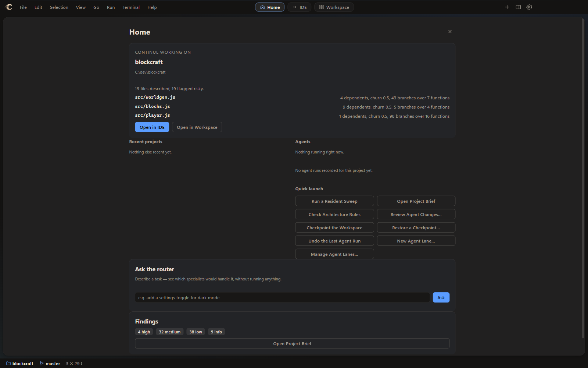The width and height of the screenshot is (588, 368).
Task: Click Open Project Brief under Findings
Action: click(x=292, y=343)
